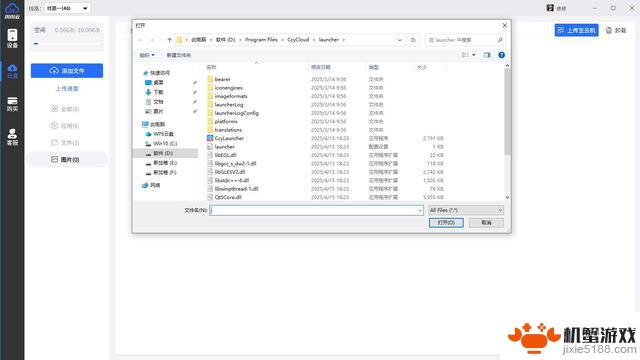Click the blue 添加文件 button

point(67,71)
